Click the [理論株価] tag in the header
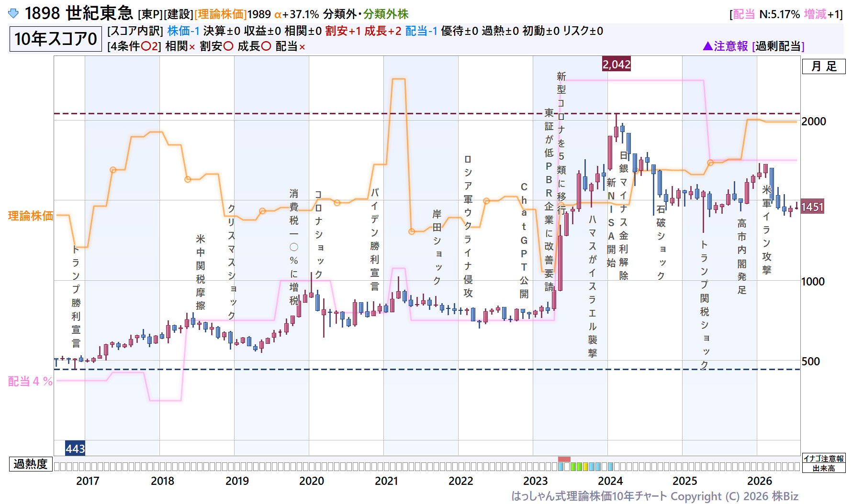Viewport: 852px width, 504px height. pos(221,14)
